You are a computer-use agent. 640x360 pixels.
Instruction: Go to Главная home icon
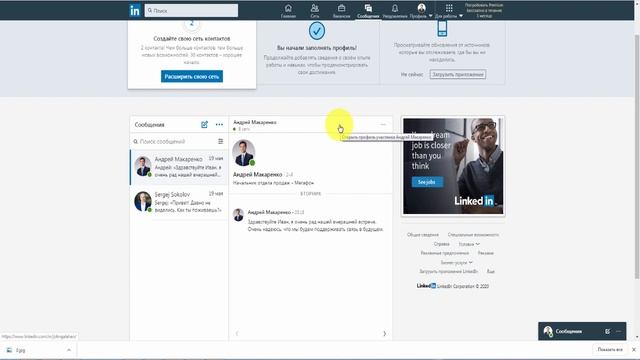click(x=288, y=11)
